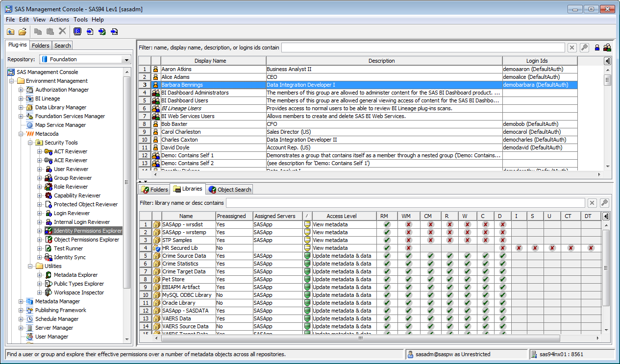Click the ACT Reviewer icon in tree

point(49,151)
